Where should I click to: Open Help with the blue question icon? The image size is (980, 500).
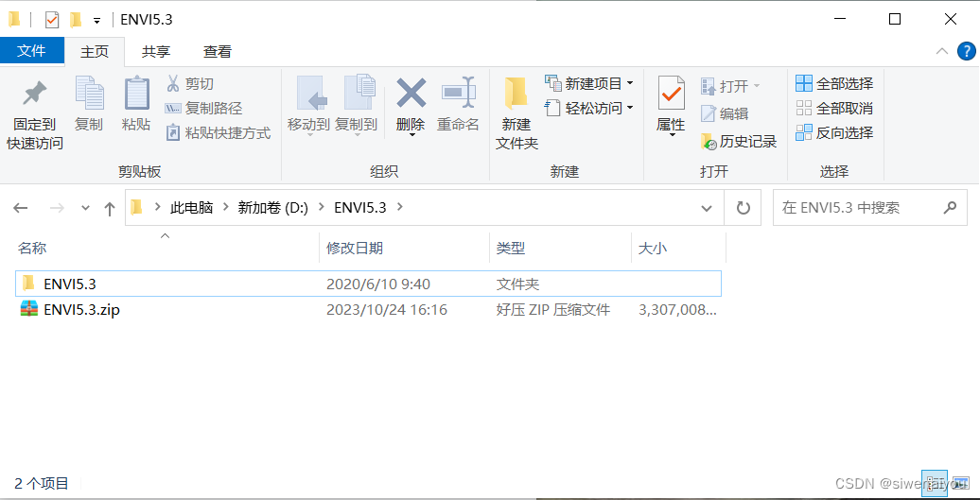966,51
